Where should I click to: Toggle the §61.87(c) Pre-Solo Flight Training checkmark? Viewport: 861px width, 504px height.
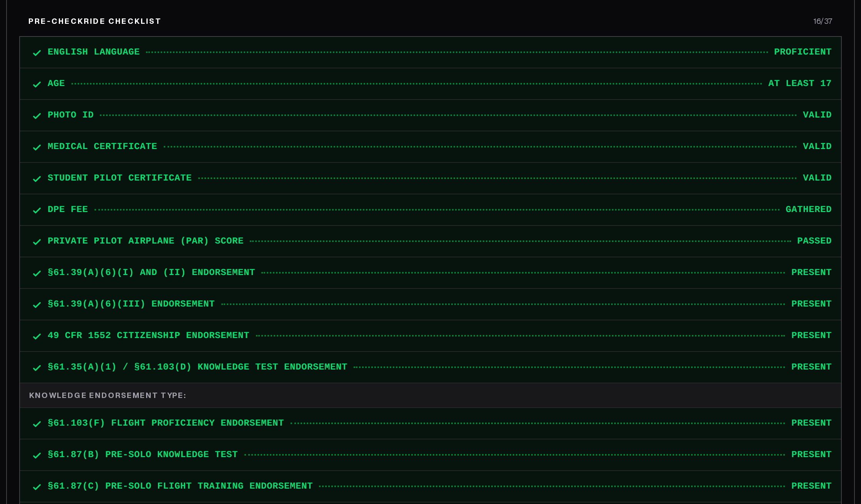point(37,487)
